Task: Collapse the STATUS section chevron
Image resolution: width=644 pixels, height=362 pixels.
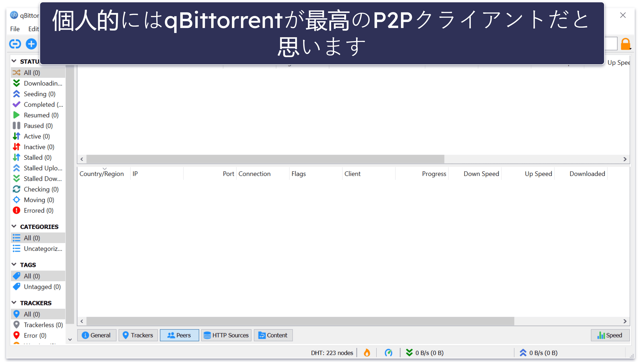Action: click(x=14, y=61)
